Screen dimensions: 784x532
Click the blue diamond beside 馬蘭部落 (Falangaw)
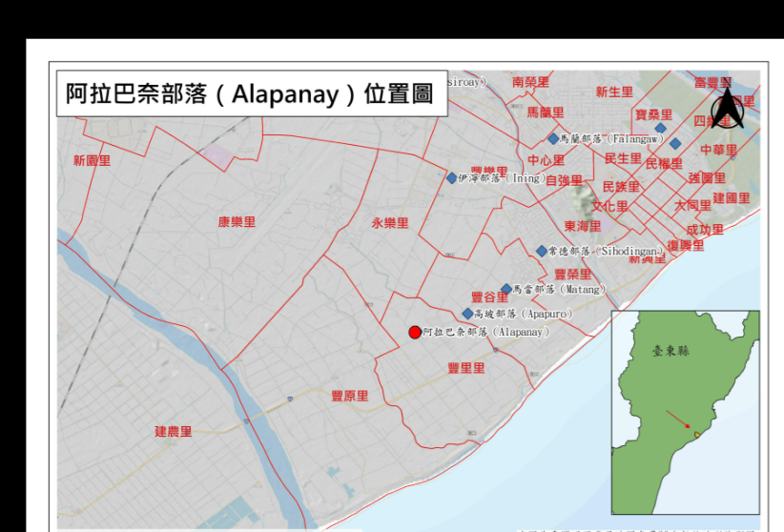click(x=553, y=138)
